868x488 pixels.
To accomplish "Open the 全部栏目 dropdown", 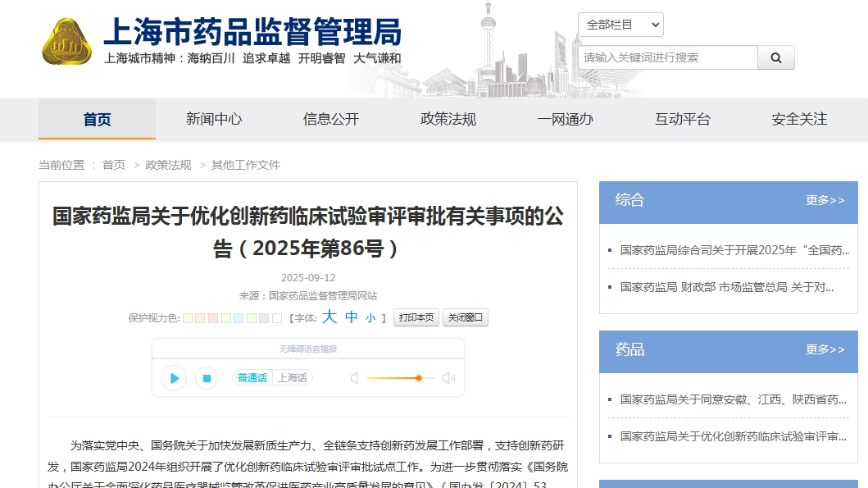I will pos(620,25).
